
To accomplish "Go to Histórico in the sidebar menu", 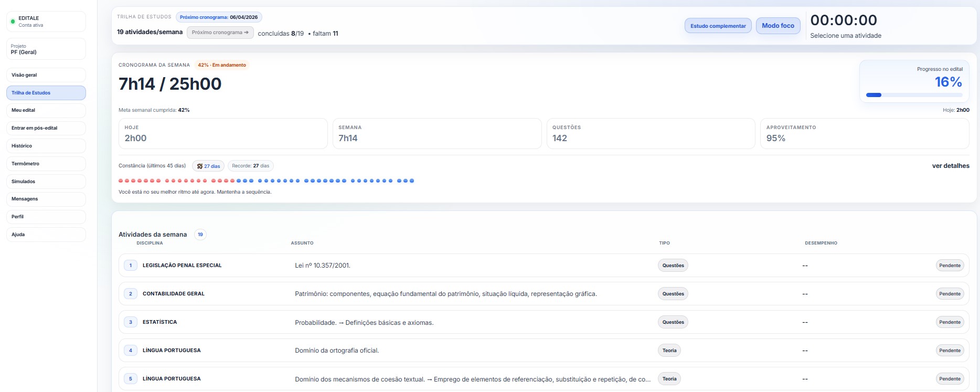I will [x=46, y=146].
